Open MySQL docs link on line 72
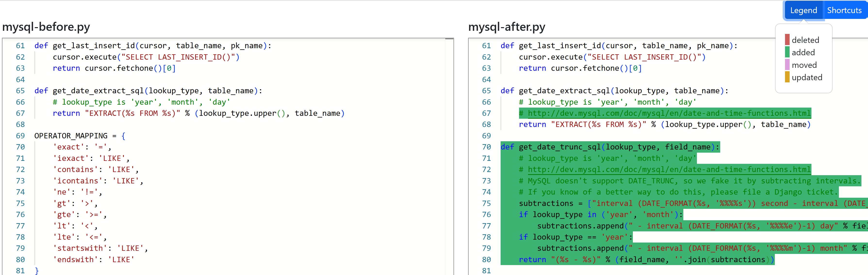 pyautogui.click(x=669, y=169)
